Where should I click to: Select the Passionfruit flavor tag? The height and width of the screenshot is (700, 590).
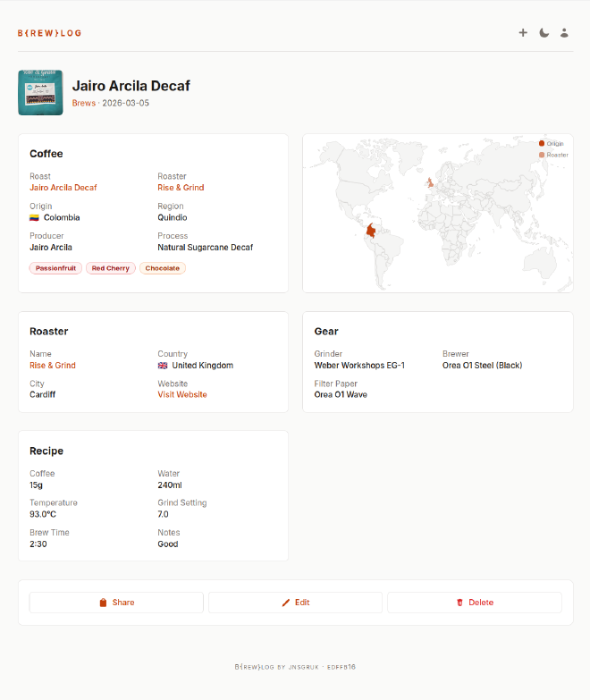click(55, 268)
